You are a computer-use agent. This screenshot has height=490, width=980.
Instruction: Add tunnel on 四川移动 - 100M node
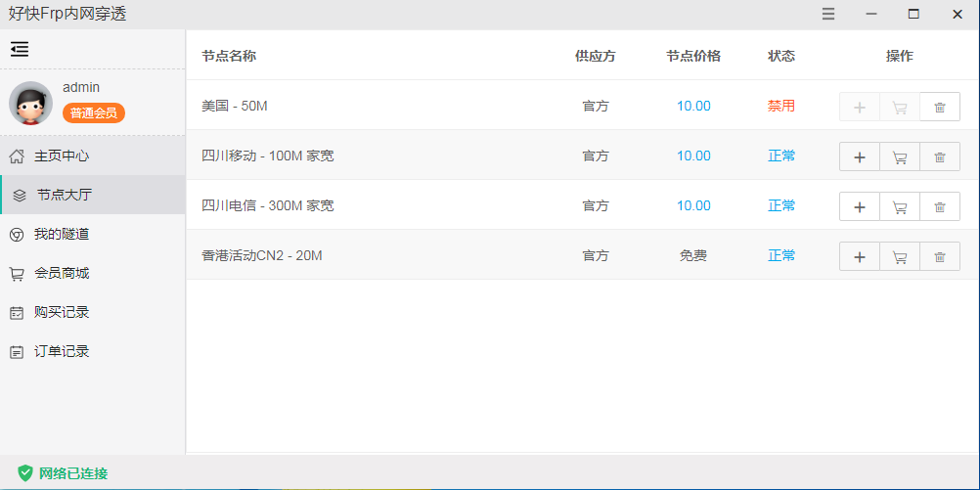[x=860, y=156]
